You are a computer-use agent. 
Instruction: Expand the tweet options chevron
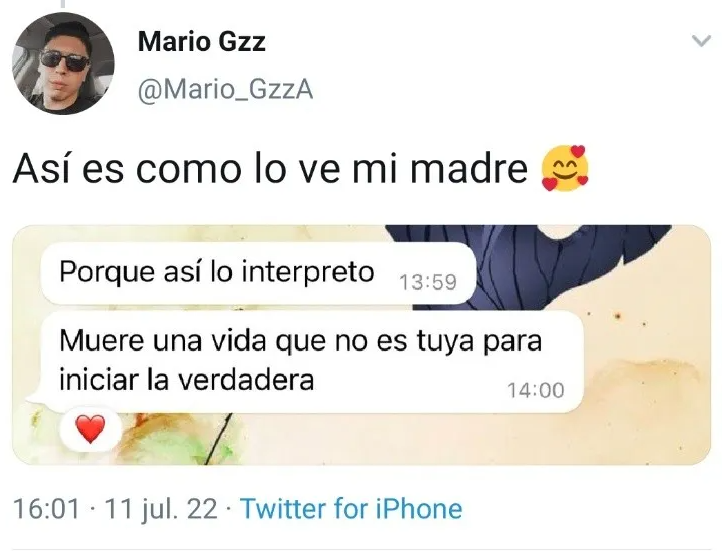pyautogui.click(x=701, y=41)
